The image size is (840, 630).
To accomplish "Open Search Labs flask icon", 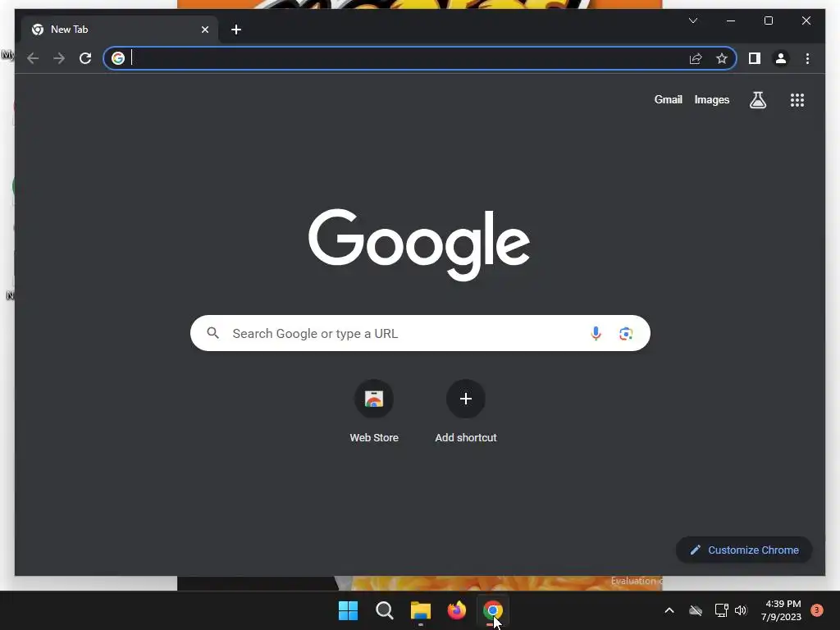I will click(x=757, y=99).
